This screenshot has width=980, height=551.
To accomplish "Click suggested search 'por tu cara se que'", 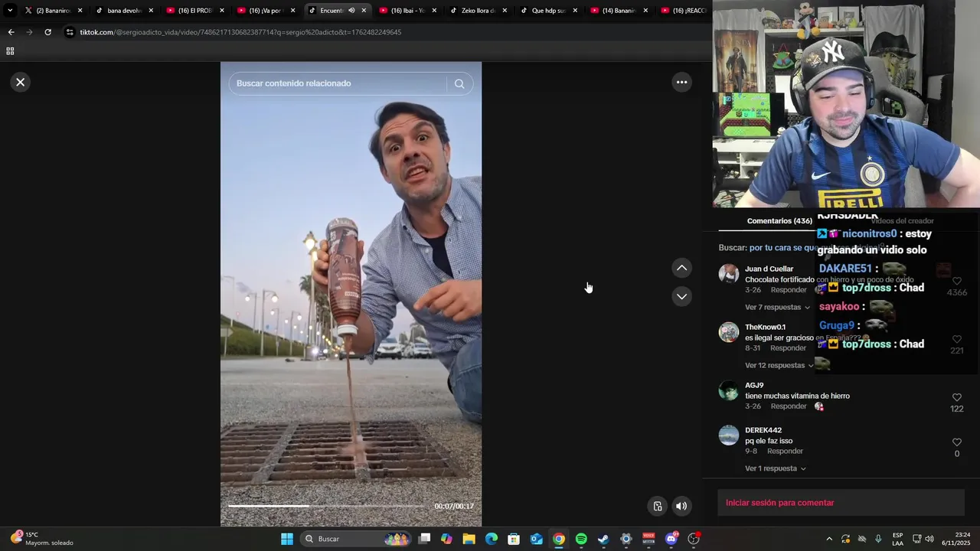I will pos(782,248).
